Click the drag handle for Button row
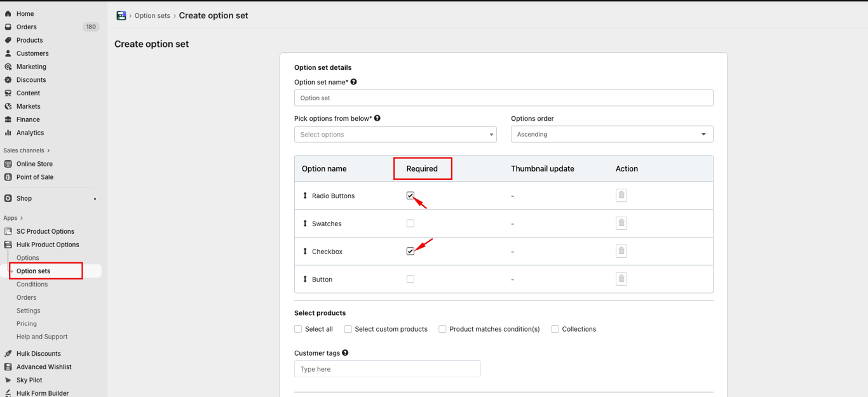 click(x=305, y=279)
